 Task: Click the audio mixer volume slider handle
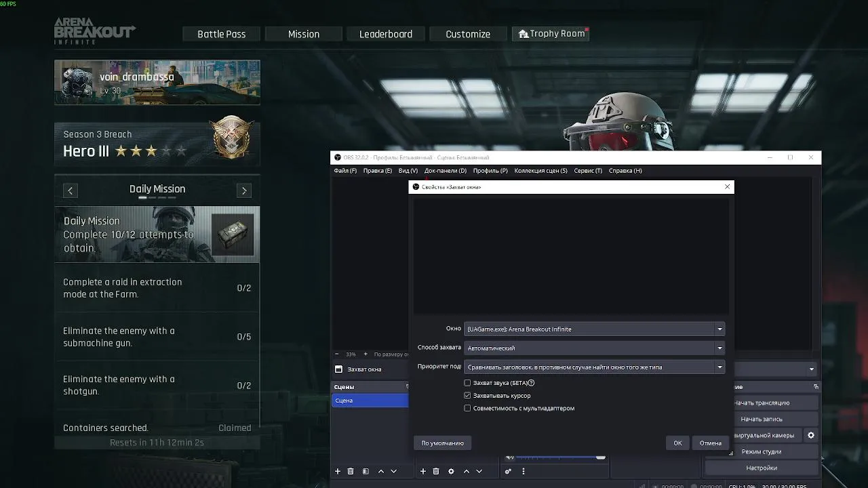pyautogui.click(x=600, y=457)
